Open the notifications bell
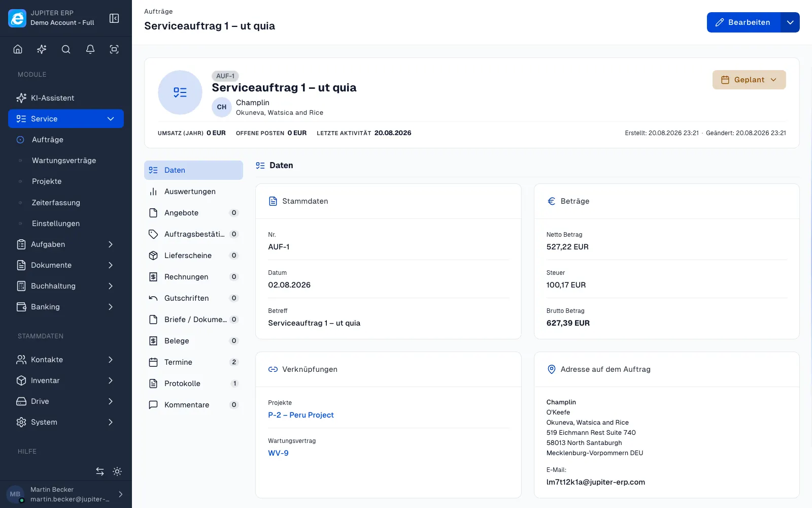The width and height of the screenshot is (812, 508). click(x=90, y=49)
